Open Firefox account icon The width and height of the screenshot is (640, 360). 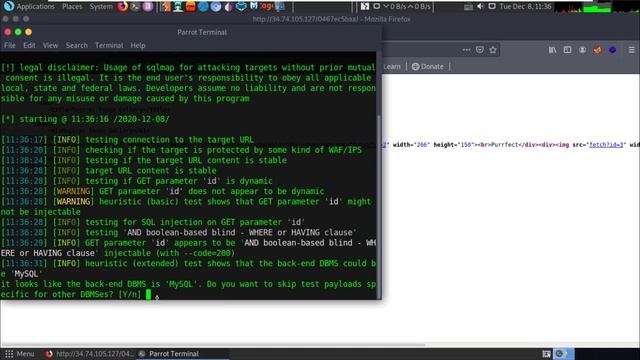pos(582,50)
